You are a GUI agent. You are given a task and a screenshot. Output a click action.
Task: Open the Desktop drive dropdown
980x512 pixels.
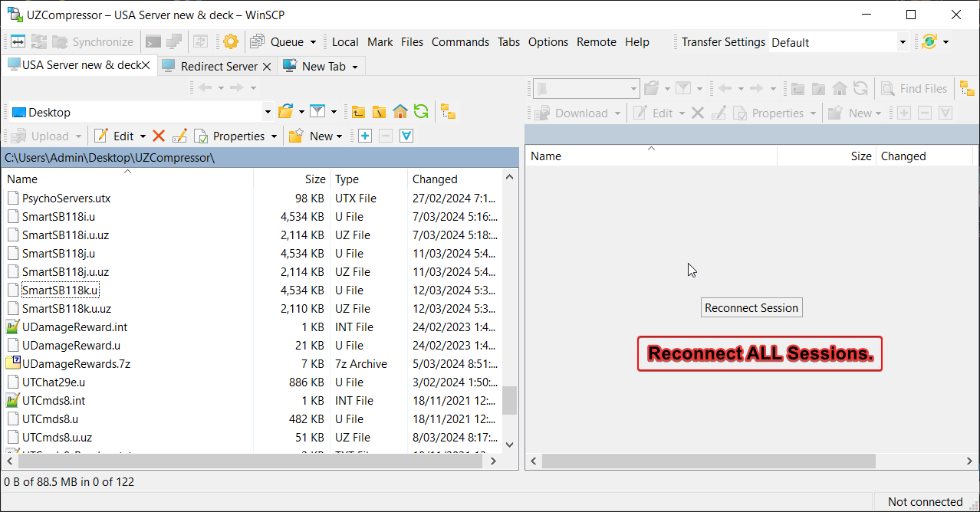click(x=268, y=112)
